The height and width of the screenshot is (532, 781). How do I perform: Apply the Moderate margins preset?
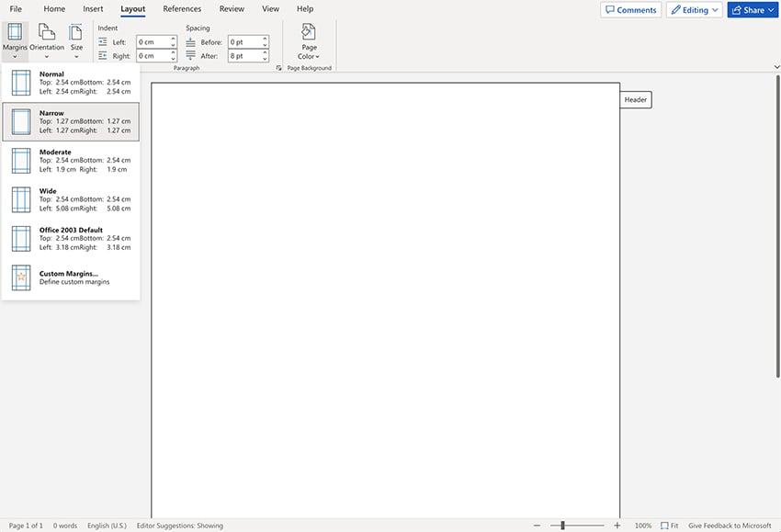pos(71,161)
